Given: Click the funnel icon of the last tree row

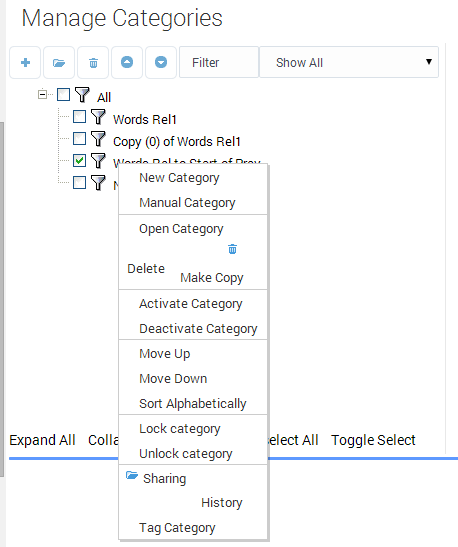Looking at the screenshot, I should (x=98, y=182).
